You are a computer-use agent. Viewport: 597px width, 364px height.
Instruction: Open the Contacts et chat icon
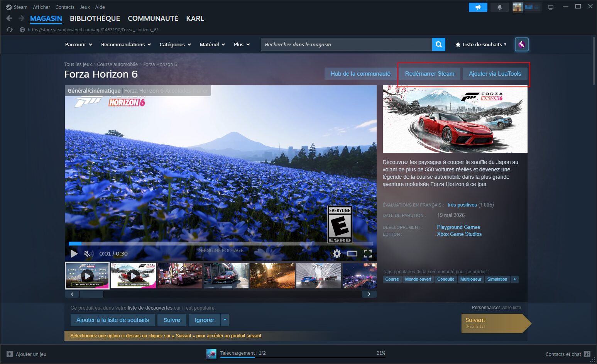(587, 354)
